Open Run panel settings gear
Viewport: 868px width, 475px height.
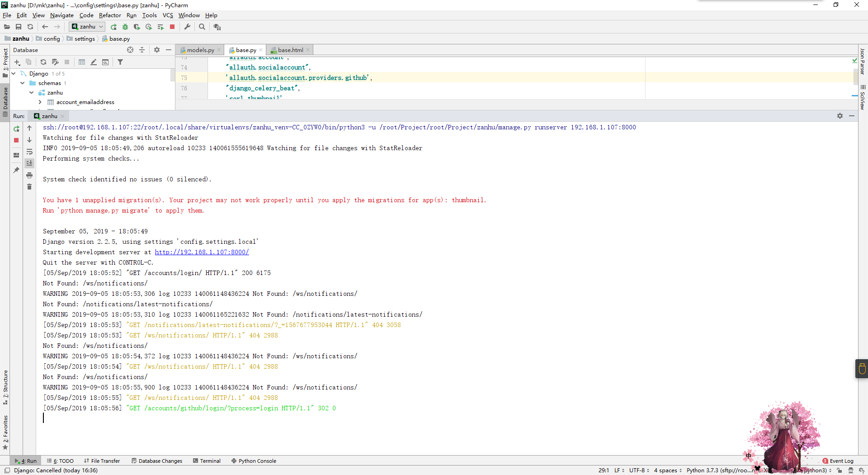(840, 116)
